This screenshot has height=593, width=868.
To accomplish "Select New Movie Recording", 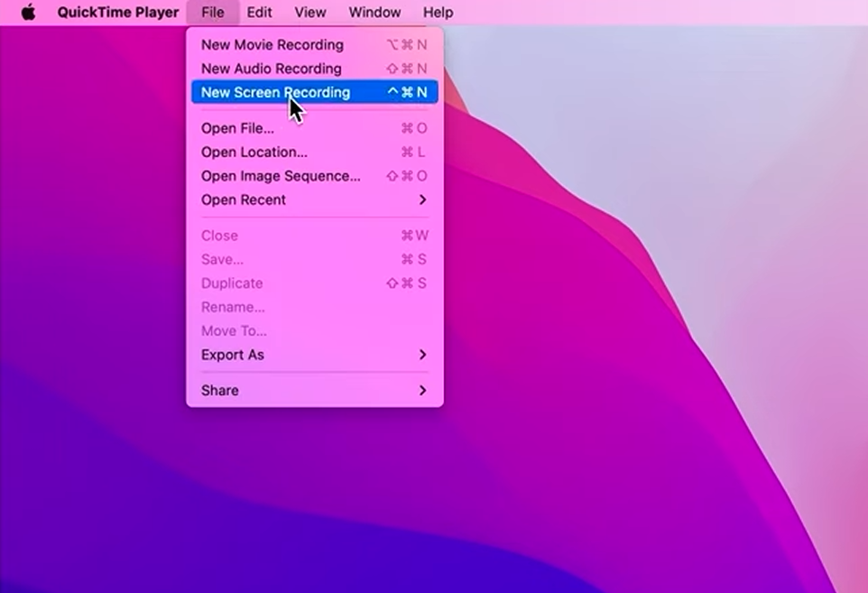I will [x=272, y=44].
